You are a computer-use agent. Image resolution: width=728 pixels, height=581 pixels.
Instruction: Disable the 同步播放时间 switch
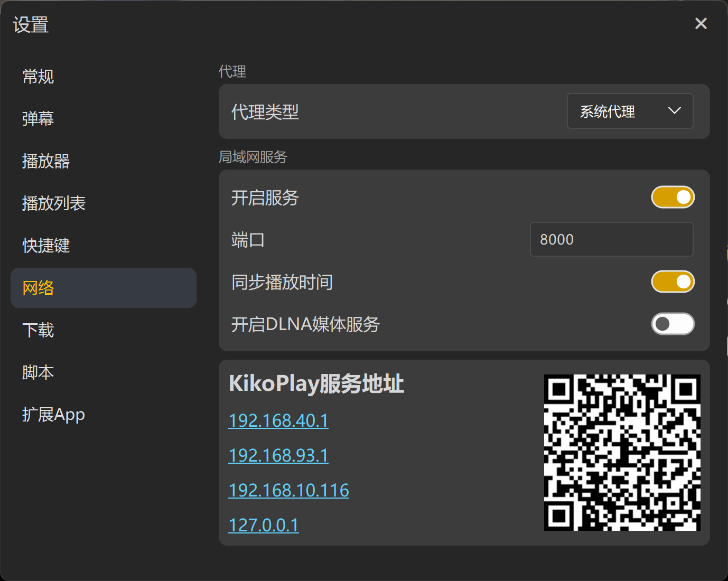[x=673, y=282]
